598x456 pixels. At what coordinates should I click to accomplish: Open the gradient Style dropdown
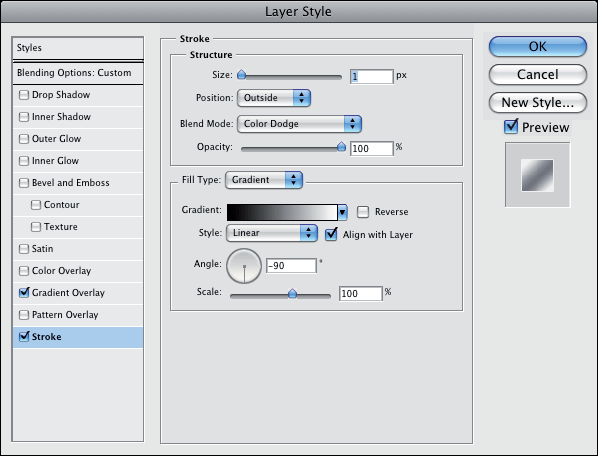272,233
